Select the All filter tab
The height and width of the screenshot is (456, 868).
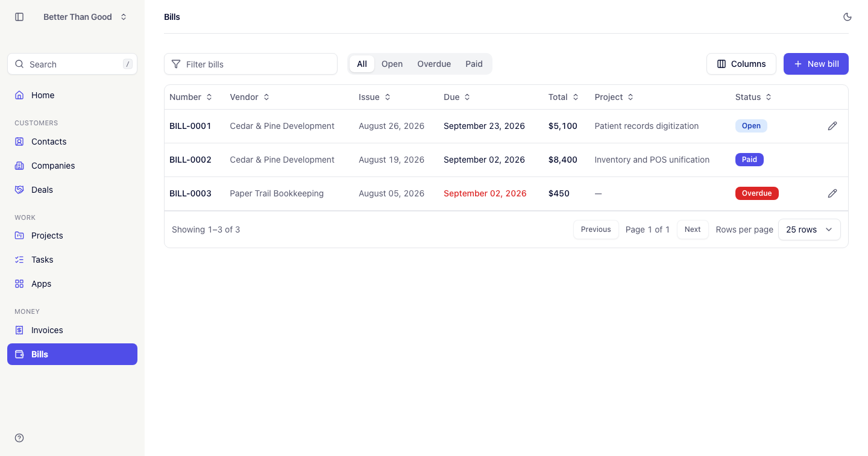[362, 64]
